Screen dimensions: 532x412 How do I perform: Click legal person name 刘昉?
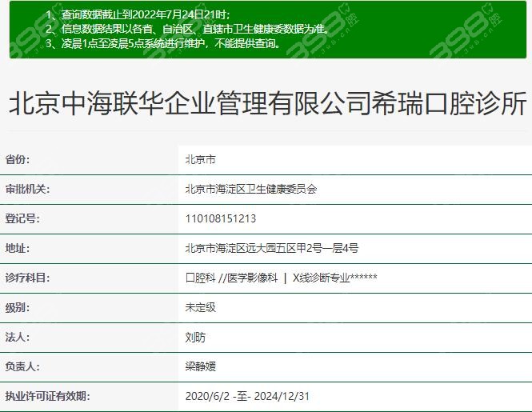(195, 338)
